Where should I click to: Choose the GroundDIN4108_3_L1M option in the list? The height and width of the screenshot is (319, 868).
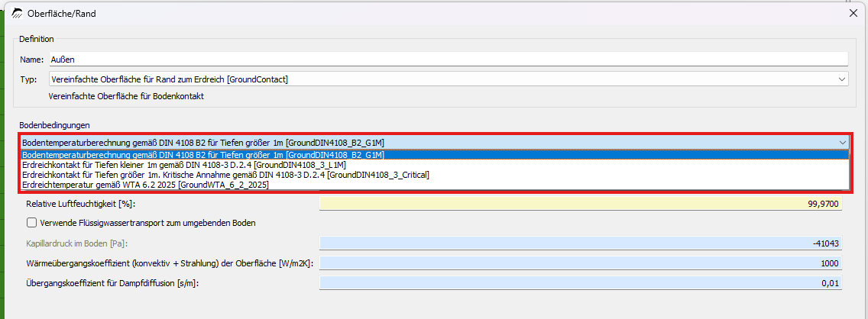pos(435,165)
